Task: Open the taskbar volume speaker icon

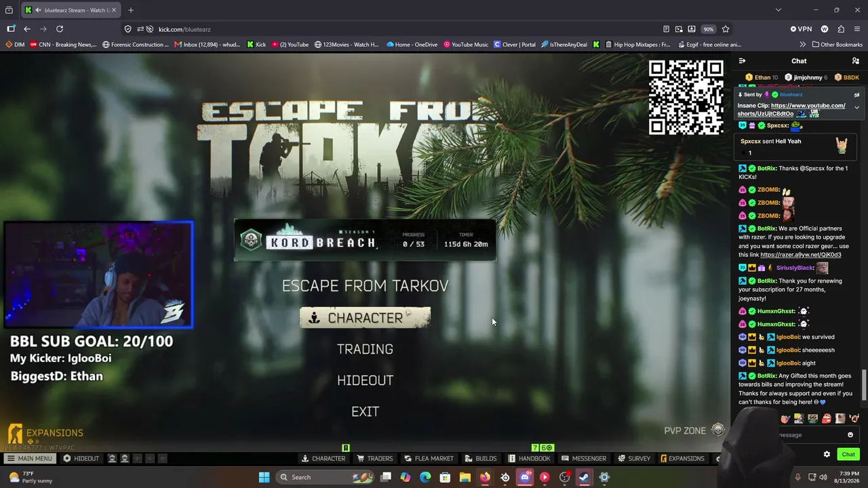Action: (x=823, y=477)
